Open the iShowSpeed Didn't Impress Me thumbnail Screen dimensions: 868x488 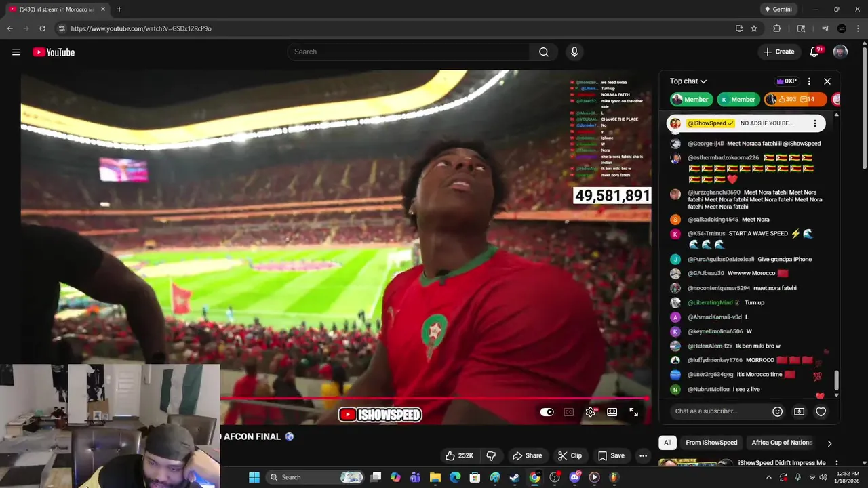pyautogui.click(x=696, y=464)
